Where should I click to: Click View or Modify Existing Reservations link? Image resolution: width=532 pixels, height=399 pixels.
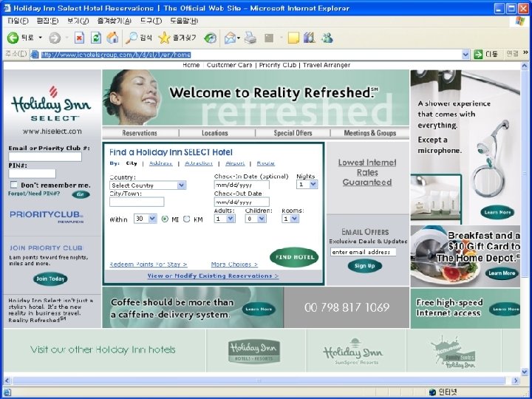tap(213, 276)
